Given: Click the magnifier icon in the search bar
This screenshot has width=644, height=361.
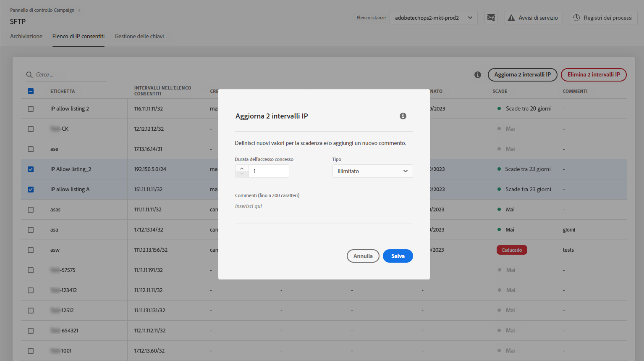Looking at the screenshot, I should point(29,75).
